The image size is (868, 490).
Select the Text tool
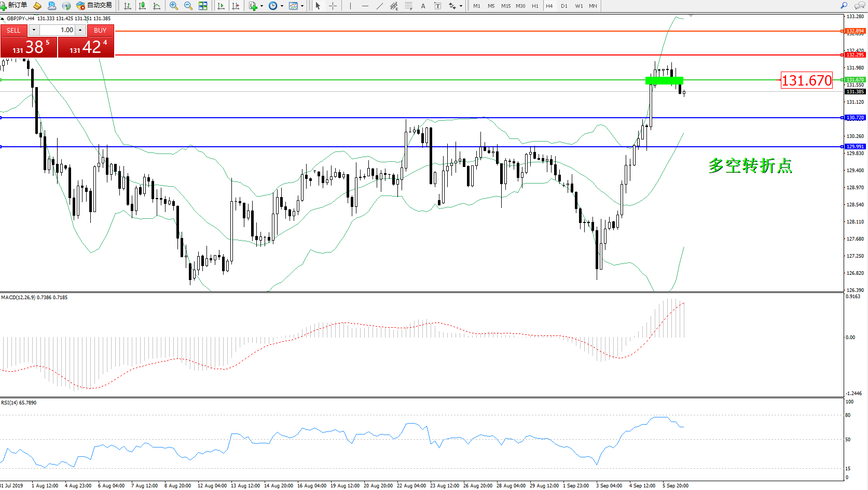pyautogui.click(x=423, y=6)
